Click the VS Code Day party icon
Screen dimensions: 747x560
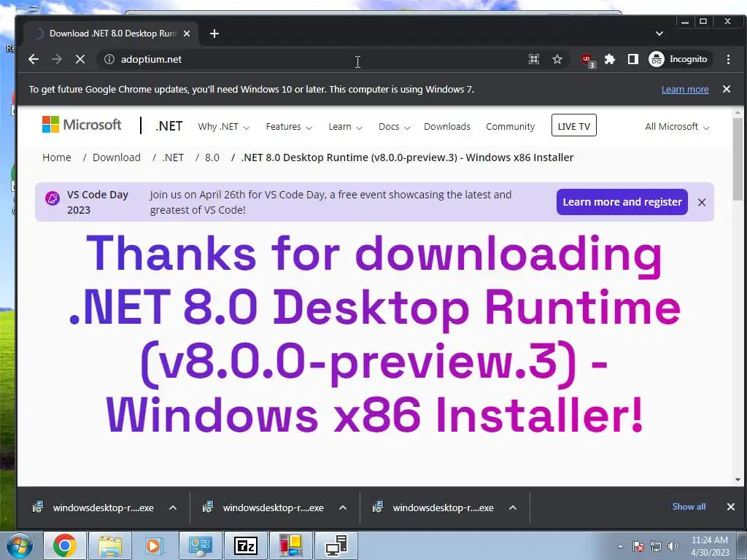click(x=53, y=198)
